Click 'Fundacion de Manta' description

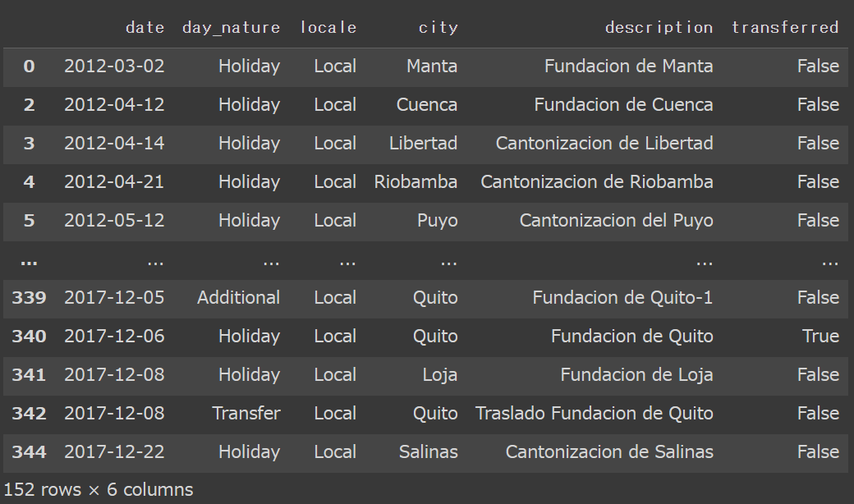628,66
